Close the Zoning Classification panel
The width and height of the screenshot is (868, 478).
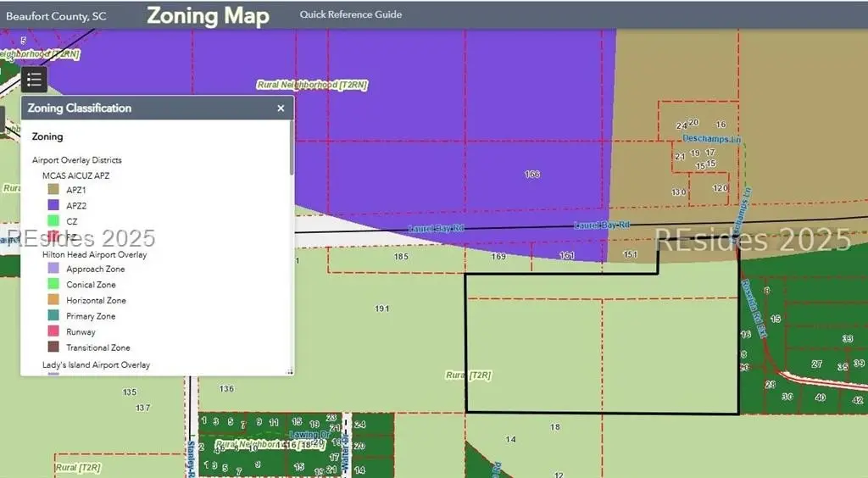click(x=281, y=108)
